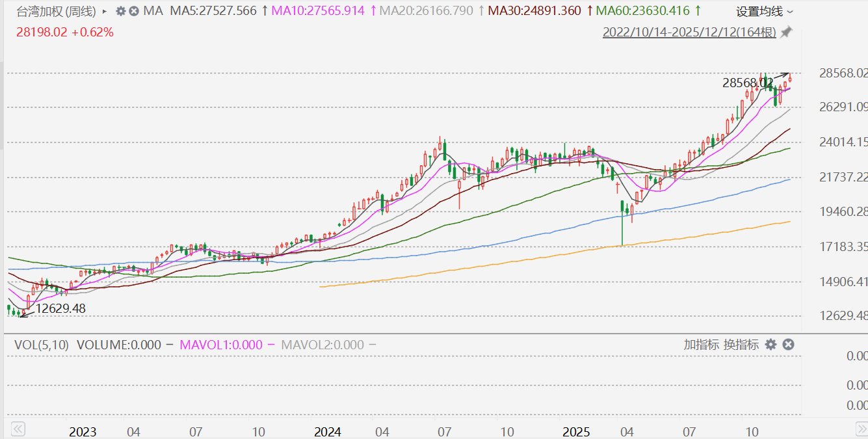The image size is (868, 439).
Task: Click the pin icon beside the date range
Action: 786,32
